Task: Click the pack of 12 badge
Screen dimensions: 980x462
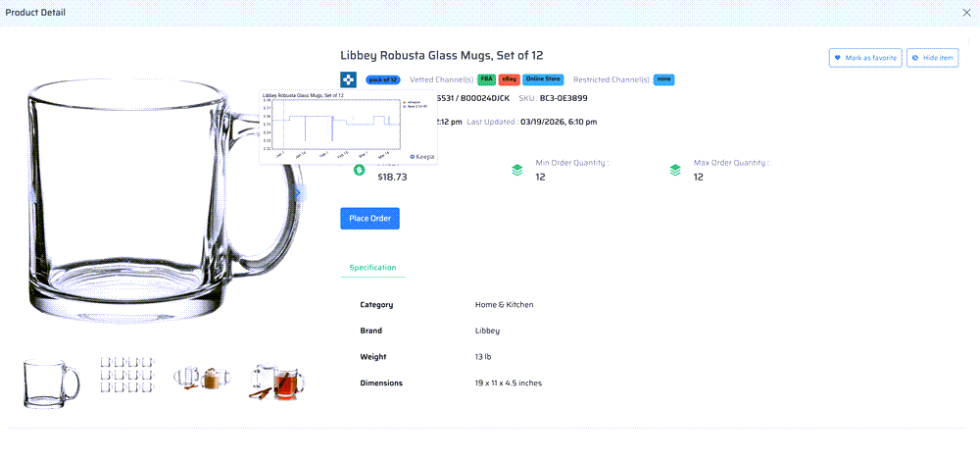Action: coord(382,80)
